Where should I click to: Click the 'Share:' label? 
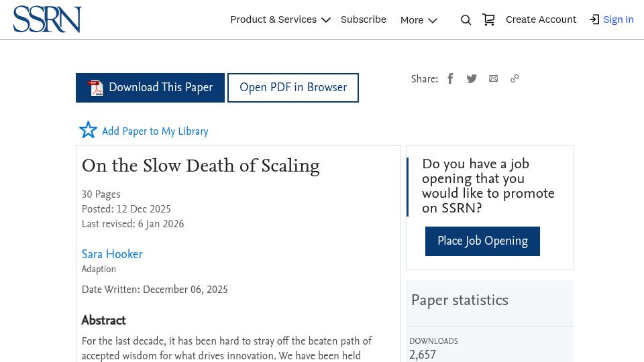point(424,79)
